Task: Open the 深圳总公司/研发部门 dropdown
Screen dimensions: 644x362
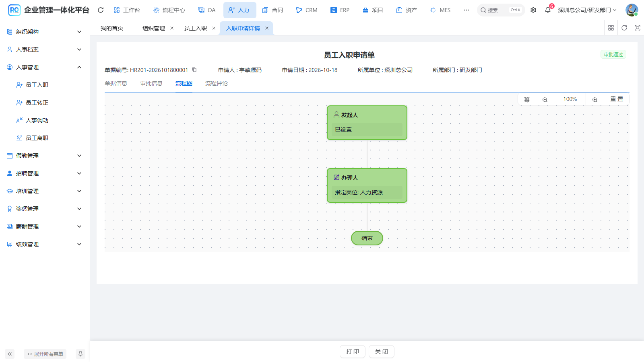Action: 587,10
